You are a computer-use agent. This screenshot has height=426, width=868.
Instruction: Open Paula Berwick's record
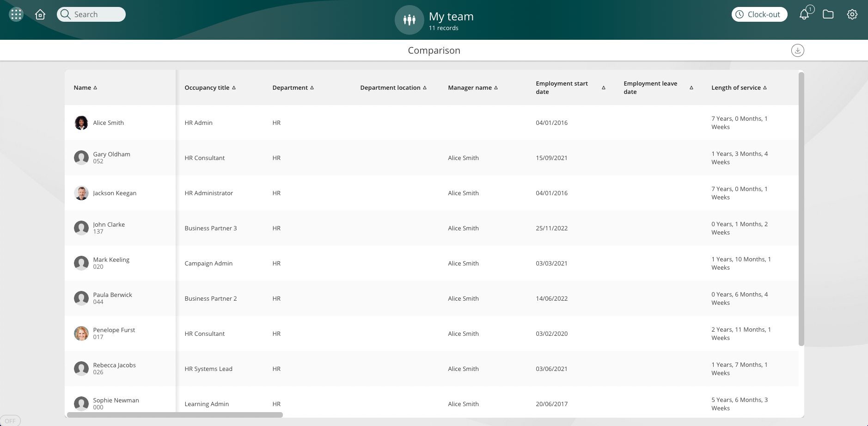point(113,295)
